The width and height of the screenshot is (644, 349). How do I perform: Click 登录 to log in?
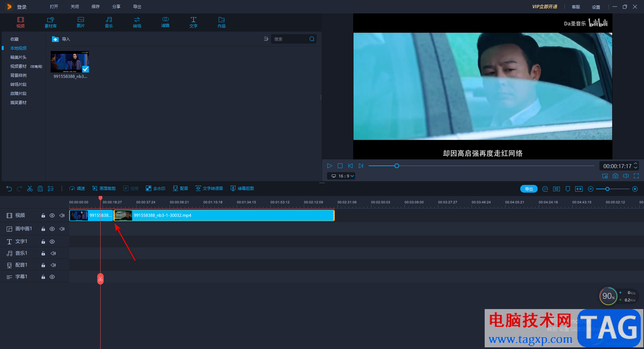(22, 7)
